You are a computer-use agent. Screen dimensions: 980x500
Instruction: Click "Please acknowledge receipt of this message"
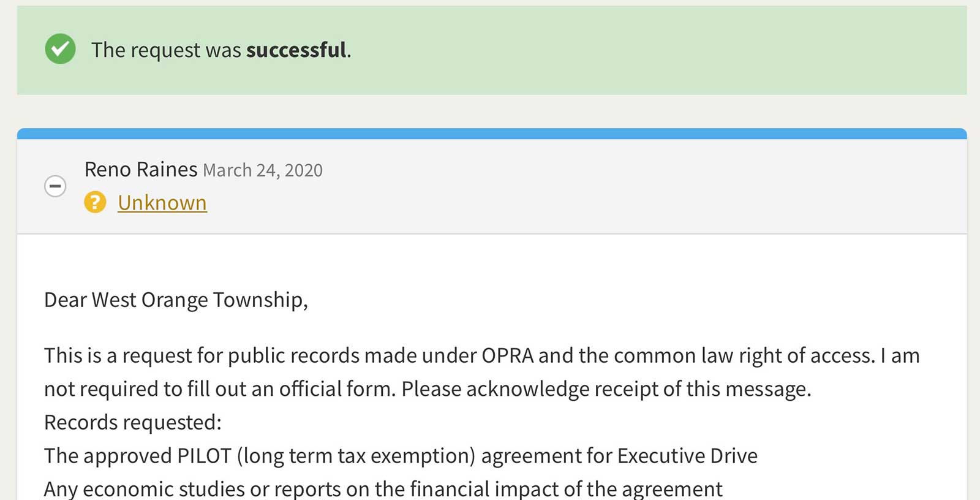pos(606,389)
